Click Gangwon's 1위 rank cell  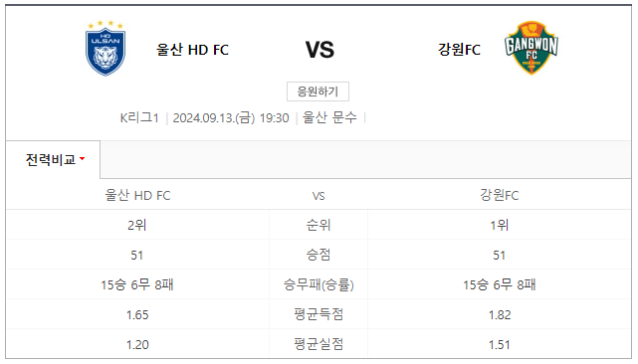click(500, 225)
